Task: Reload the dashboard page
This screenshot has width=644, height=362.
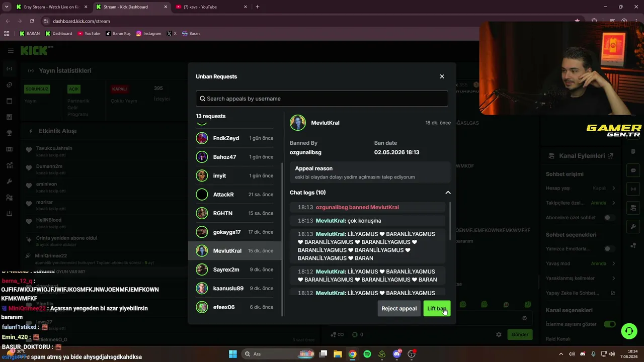Action: tap(32, 21)
